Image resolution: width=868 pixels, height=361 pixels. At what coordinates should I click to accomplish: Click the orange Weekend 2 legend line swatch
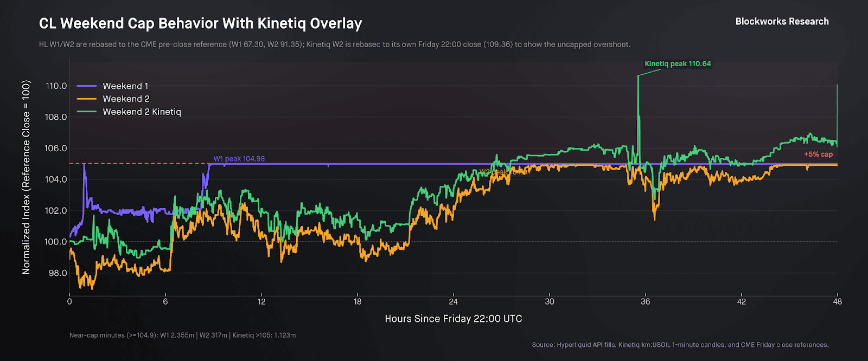[86, 99]
